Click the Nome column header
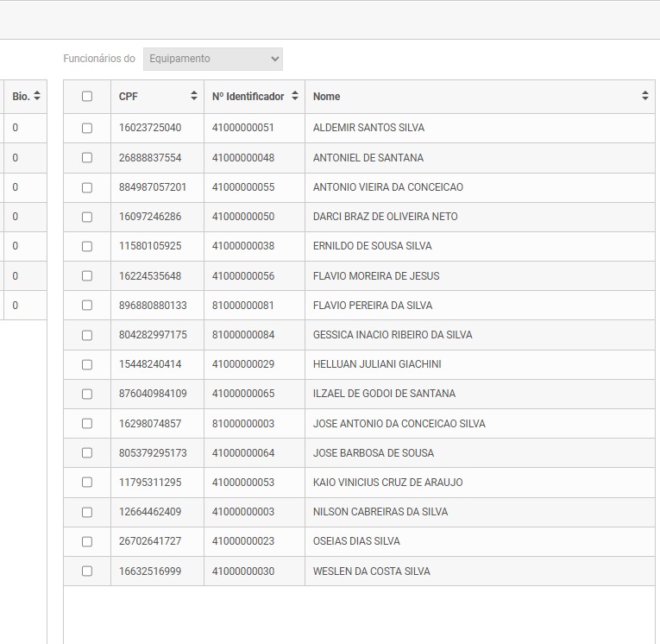 point(327,97)
